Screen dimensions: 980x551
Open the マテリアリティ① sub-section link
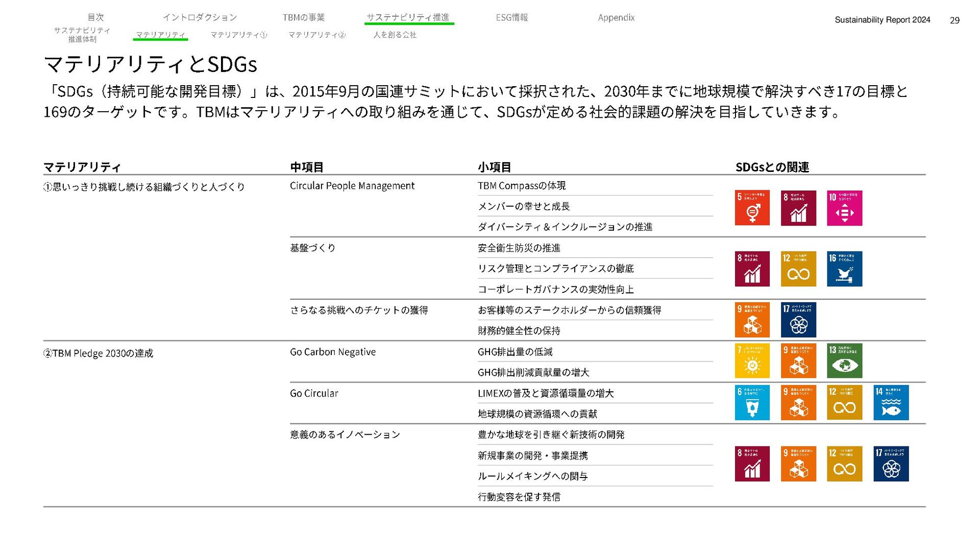(x=239, y=35)
